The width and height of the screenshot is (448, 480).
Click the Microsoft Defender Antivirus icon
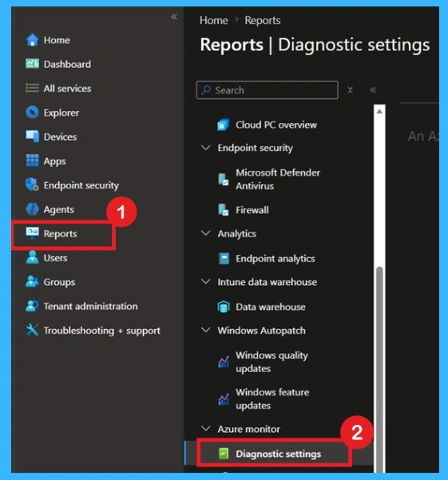coord(224,180)
